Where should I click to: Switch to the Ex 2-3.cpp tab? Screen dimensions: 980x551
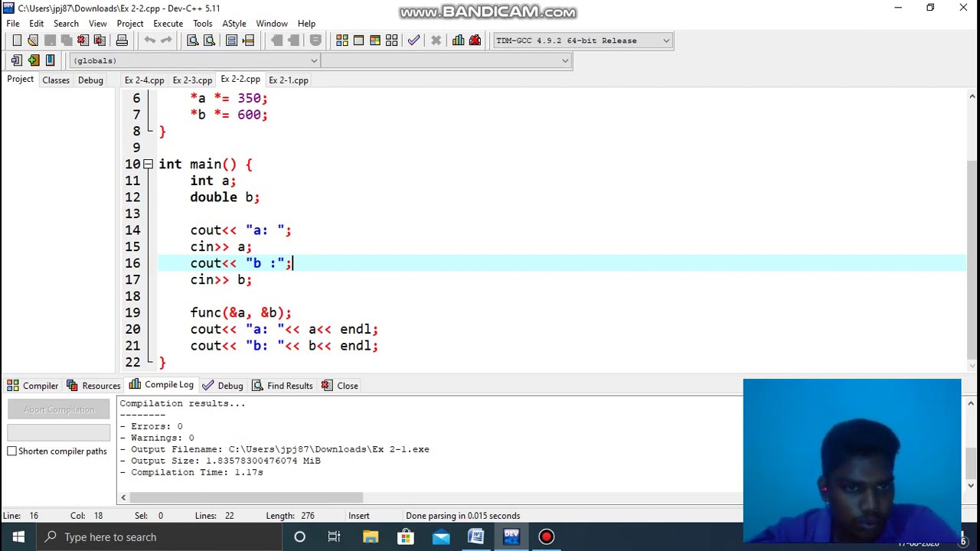pyautogui.click(x=192, y=80)
